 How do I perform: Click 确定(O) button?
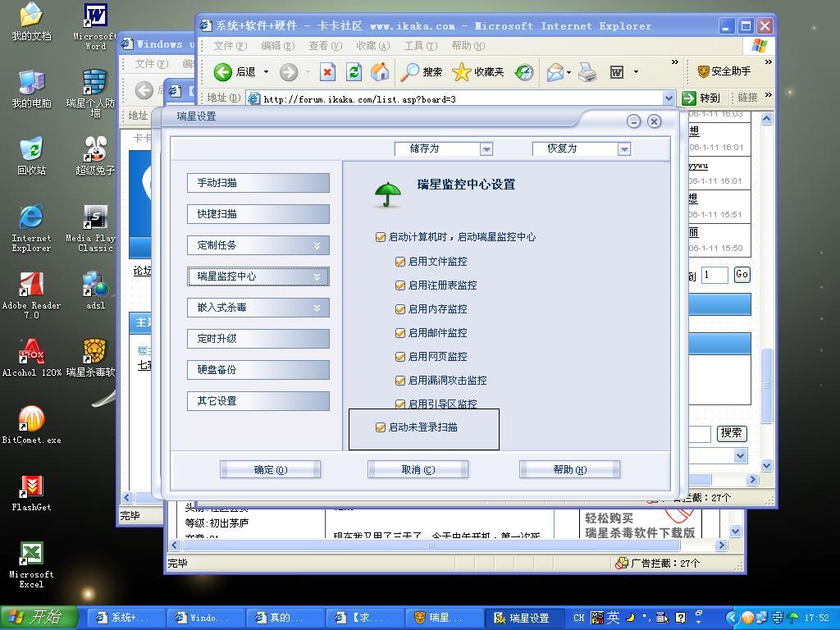[x=271, y=470]
